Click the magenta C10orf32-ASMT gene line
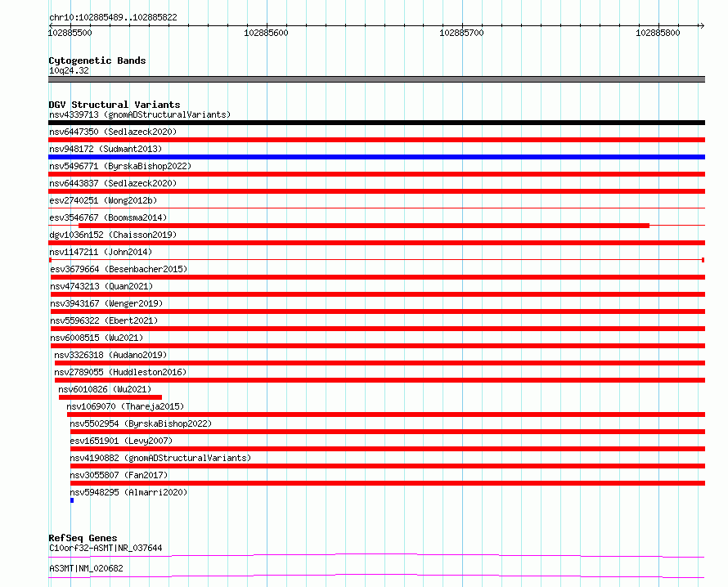The image size is (728, 587). coord(376,555)
